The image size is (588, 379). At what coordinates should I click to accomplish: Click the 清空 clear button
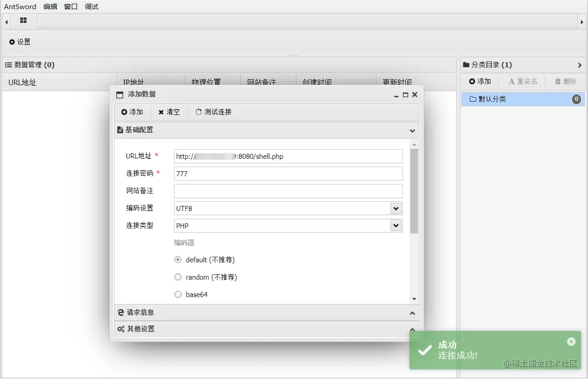coord(169,112)
